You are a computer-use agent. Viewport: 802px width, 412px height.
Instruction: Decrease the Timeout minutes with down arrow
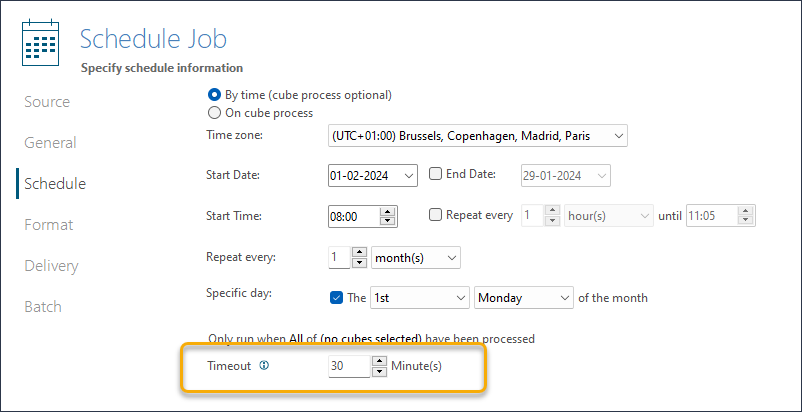tap(379, 372)
